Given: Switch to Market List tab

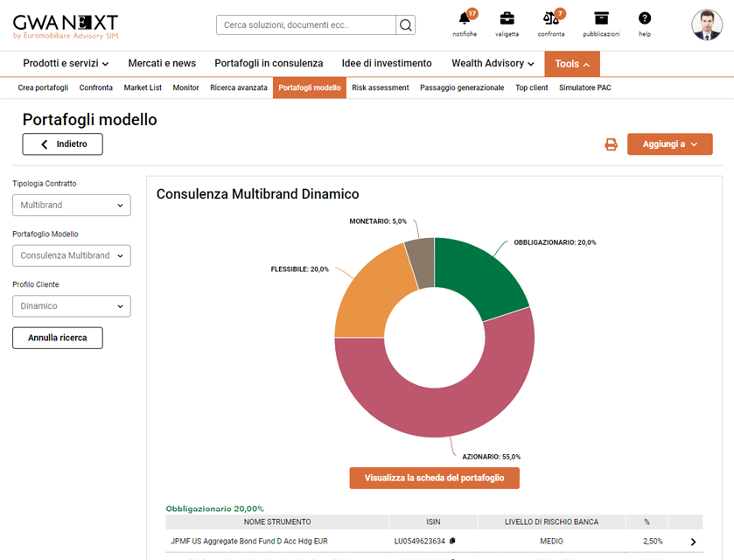Looking at the screenshot, I should (143, 87).
